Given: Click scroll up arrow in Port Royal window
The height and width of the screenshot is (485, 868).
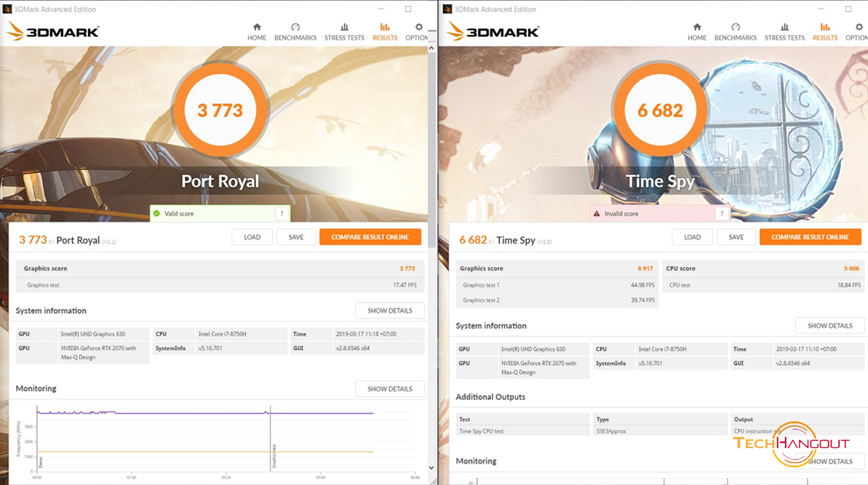Looking at the screenshot, I should pyautogui.click(x=431, y=49).
